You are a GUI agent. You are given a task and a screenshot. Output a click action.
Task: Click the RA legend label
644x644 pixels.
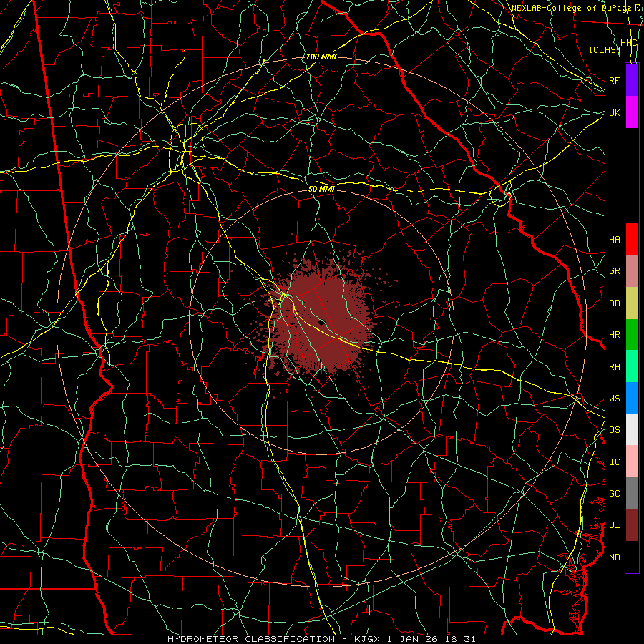pyautogui.click(x=614, y=367)
